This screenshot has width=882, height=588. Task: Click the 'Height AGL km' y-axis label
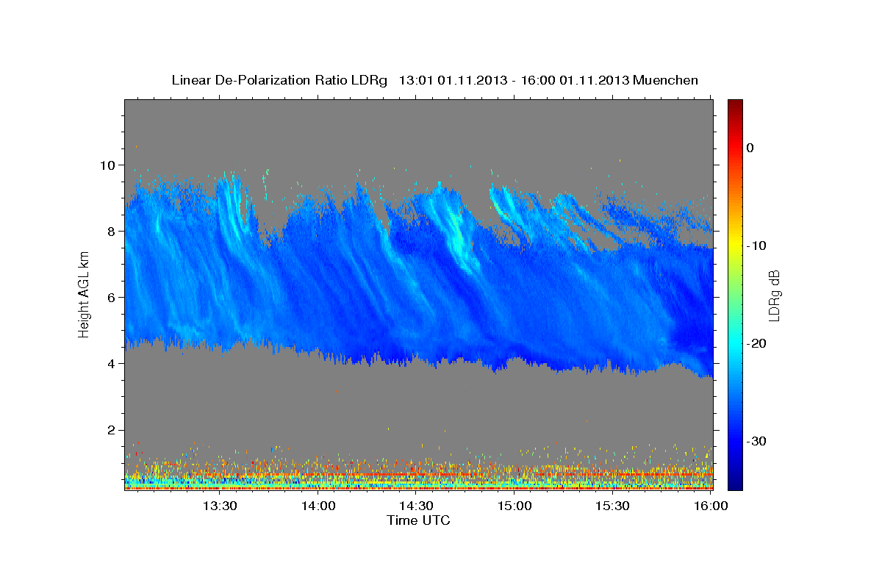click(x=83, y=295)
